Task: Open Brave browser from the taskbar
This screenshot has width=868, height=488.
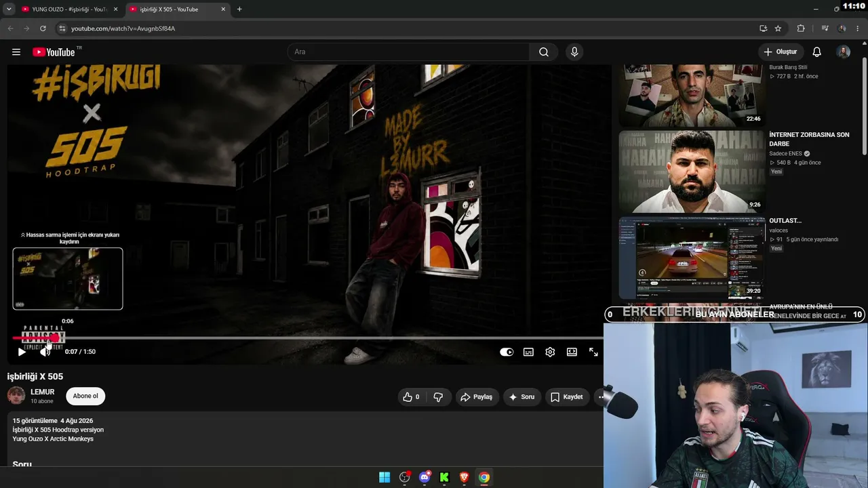Action: click(464, 477)
